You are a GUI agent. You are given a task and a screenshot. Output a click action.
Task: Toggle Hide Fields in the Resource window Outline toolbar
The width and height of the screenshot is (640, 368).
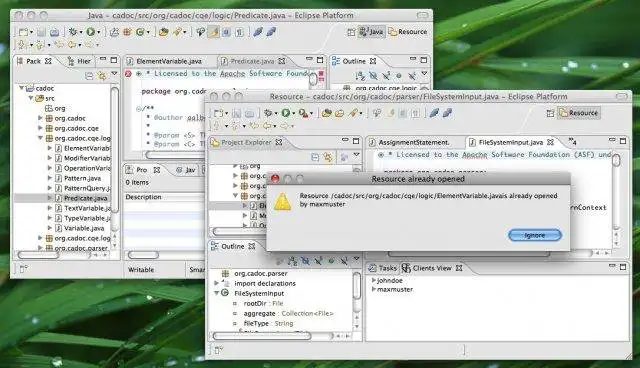coord(305,260)
